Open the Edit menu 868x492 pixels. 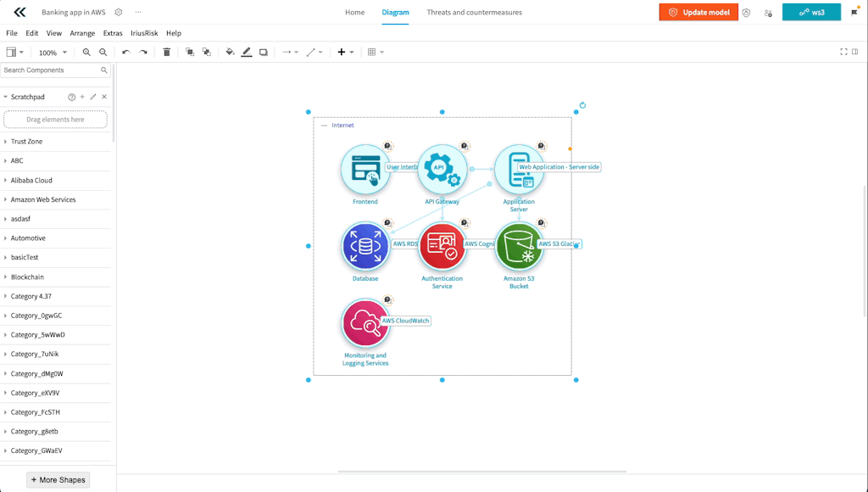32,33
